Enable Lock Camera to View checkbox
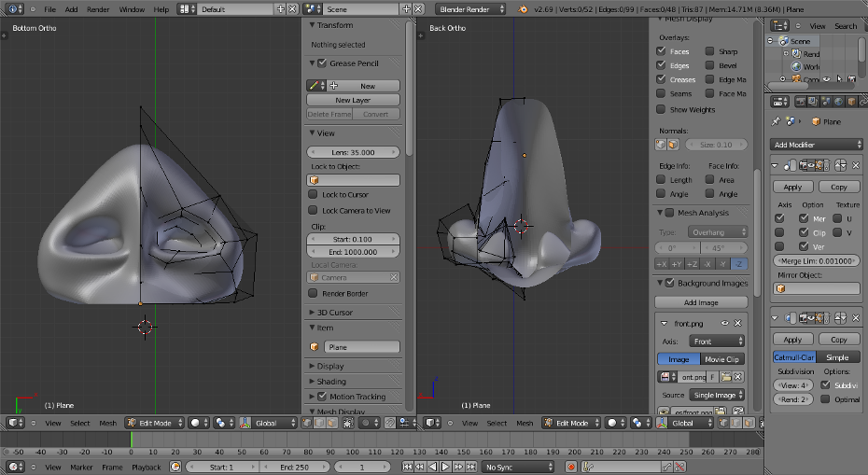Screen dimensions: 868x475 [313, 210]
